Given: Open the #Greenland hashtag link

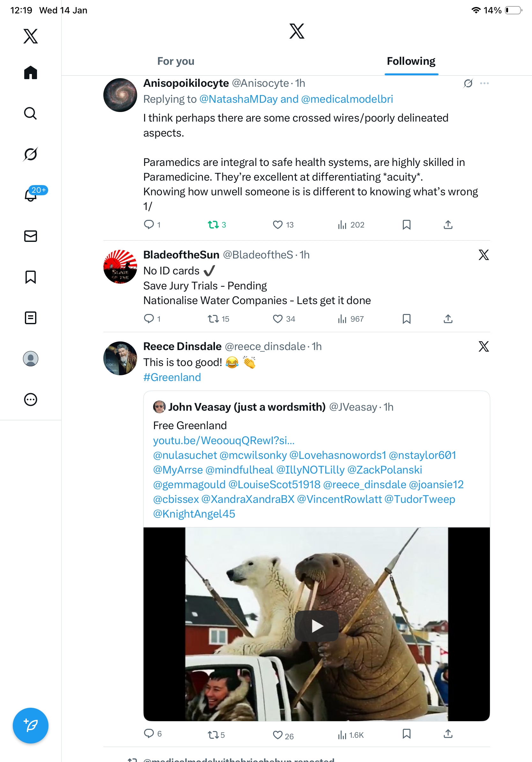Looking at the screenshot, I should point(172,377).
